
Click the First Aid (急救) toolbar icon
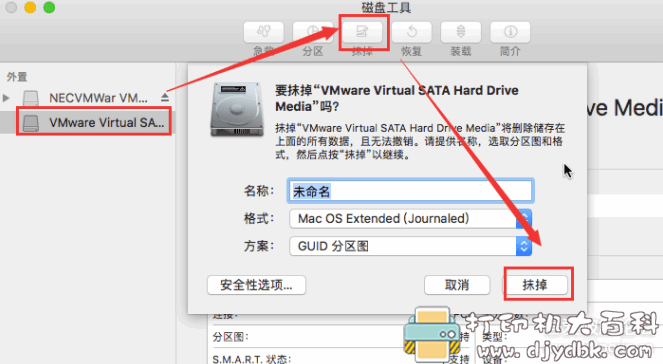(x=264, y=32)
